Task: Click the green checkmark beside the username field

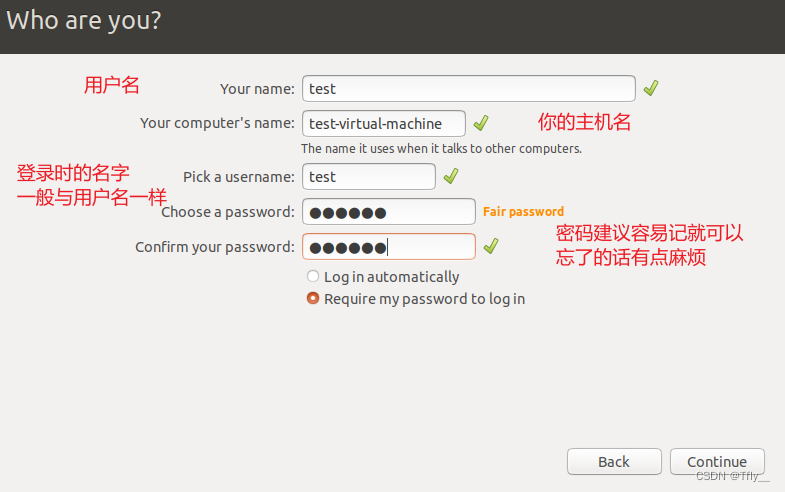Action: click(x=451, y=176)
